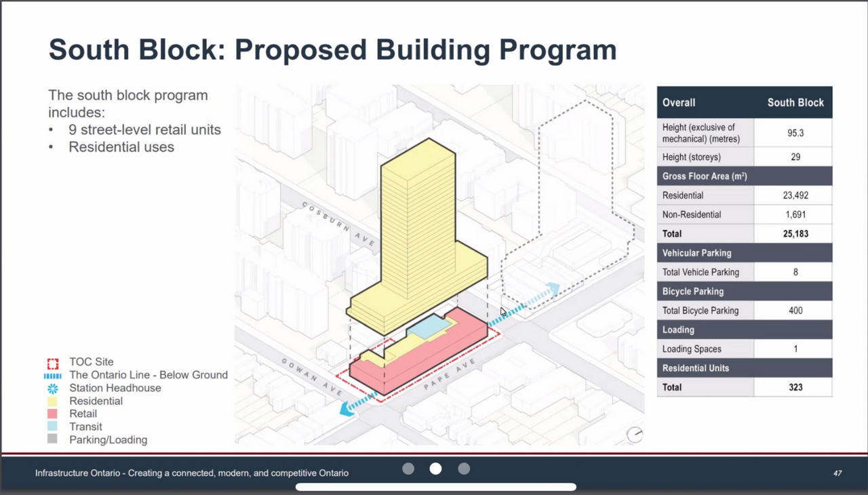Click the first pagination dot
Image resolution: width=868 pixels, height=495 pixels.
coord(408,469)
